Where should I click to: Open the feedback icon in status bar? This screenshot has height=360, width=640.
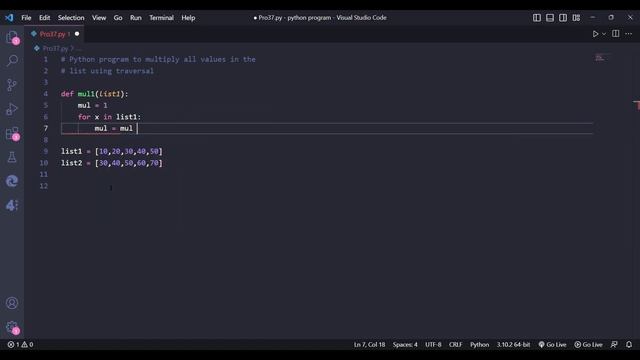614,344
